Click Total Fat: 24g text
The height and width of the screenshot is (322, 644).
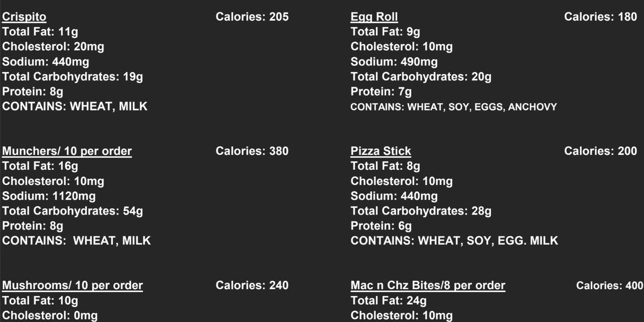(x=388, y=301)
